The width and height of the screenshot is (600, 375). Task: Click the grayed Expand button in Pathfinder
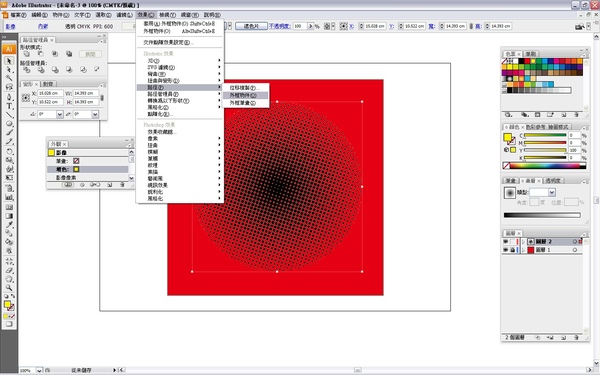(90, 54)
